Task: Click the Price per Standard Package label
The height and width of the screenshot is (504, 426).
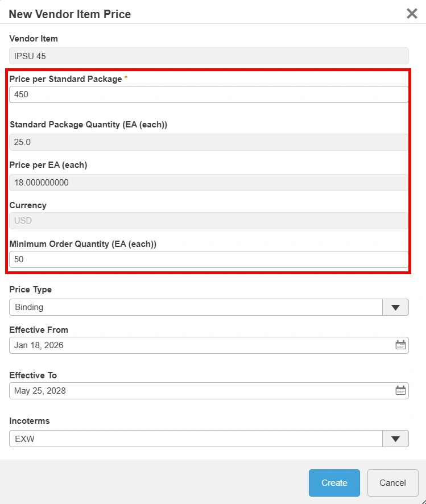Action: coord(65,79)
